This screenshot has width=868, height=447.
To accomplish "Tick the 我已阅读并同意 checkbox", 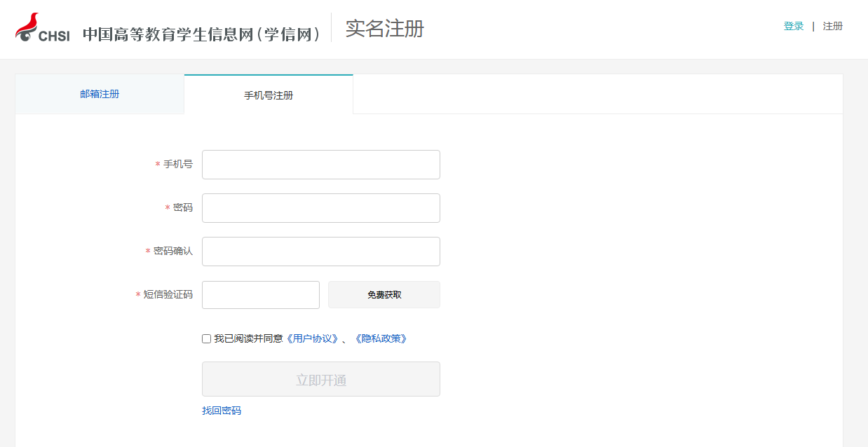I will pyautogui.click(x=206, y=339).
